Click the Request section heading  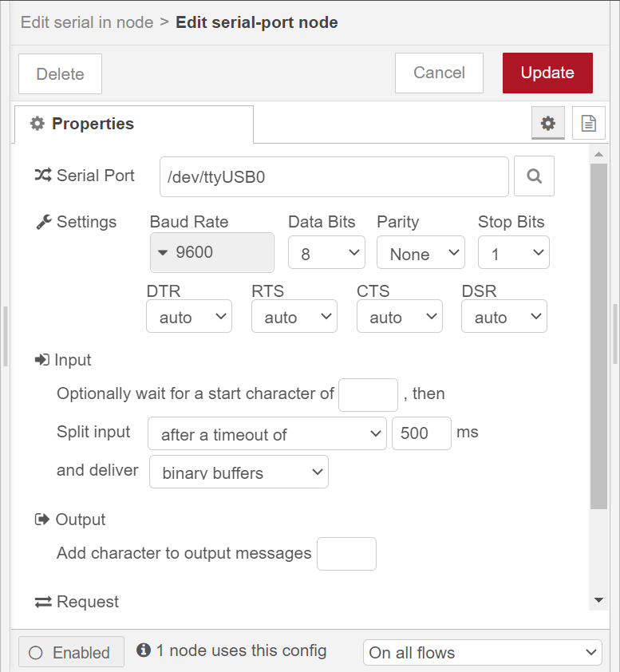tap(77, 602)
